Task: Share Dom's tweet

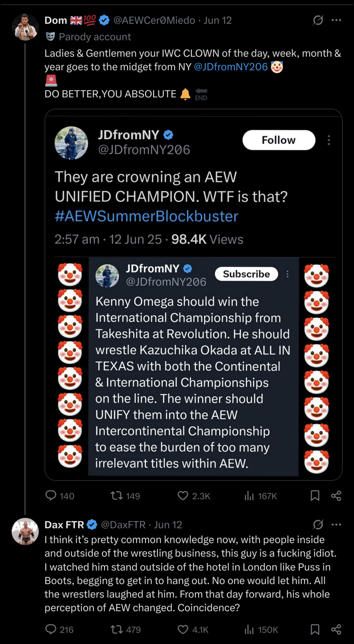Action: (x=336, y=496)
